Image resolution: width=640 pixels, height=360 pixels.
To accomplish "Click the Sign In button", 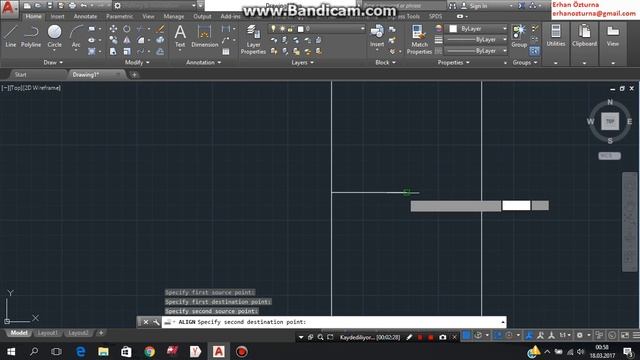I will pos(474,6).
